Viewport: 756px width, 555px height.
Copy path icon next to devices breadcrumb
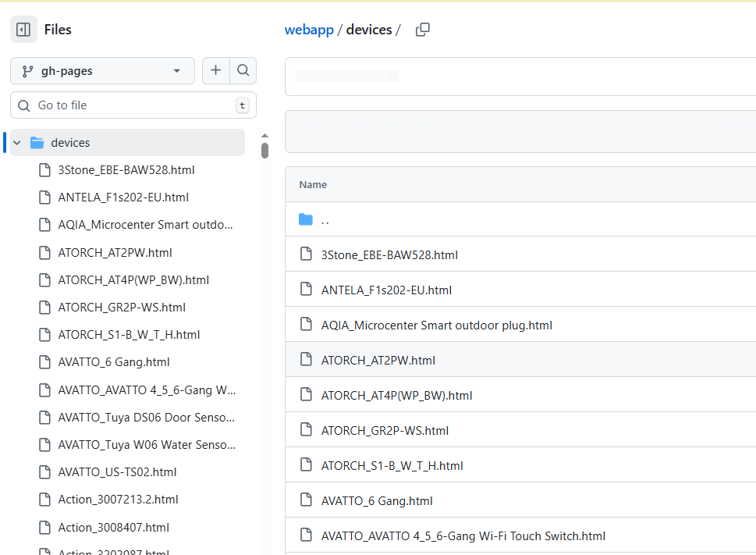tap(422, 30)
